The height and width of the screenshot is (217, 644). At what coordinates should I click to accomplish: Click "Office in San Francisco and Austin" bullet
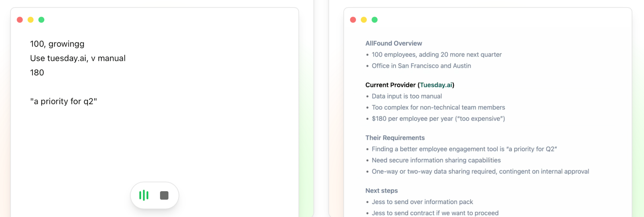coord(421,66)
